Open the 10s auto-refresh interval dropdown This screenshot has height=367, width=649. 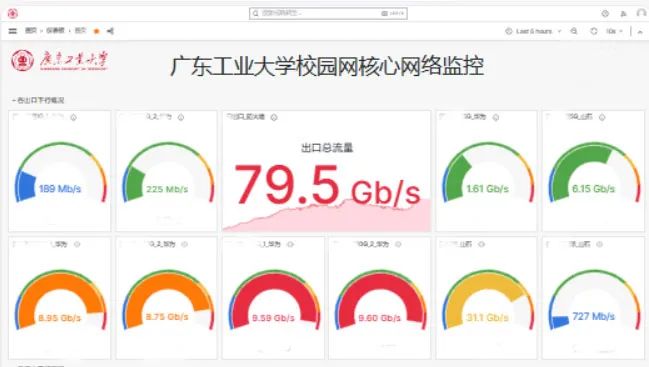[x=614, y=31]
